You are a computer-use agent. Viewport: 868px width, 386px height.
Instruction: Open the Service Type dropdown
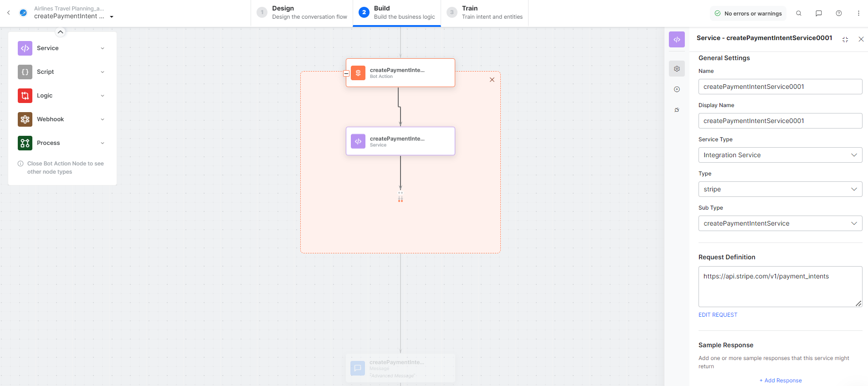pyautogui.click(x=780, y=155)
